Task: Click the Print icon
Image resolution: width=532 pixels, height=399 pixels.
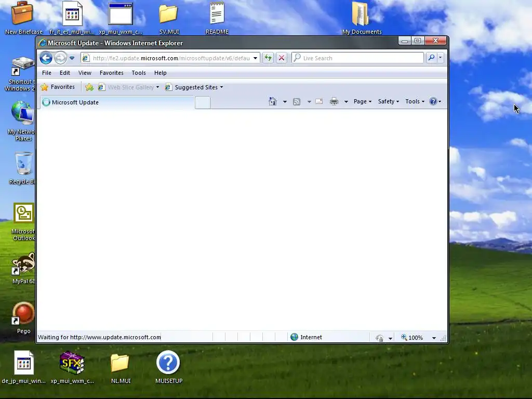Action: tap(334, 101)
